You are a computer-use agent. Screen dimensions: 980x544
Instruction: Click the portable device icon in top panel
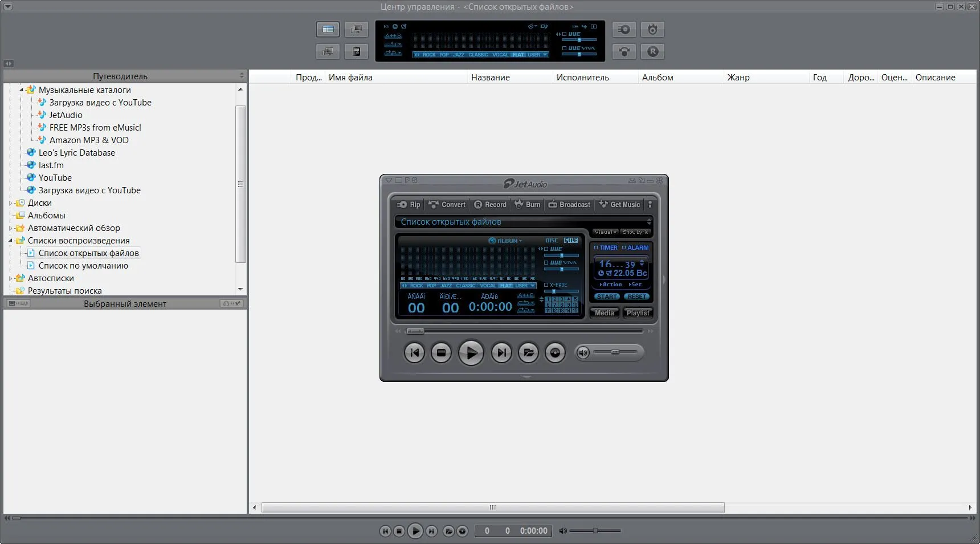tap(356, 51)
